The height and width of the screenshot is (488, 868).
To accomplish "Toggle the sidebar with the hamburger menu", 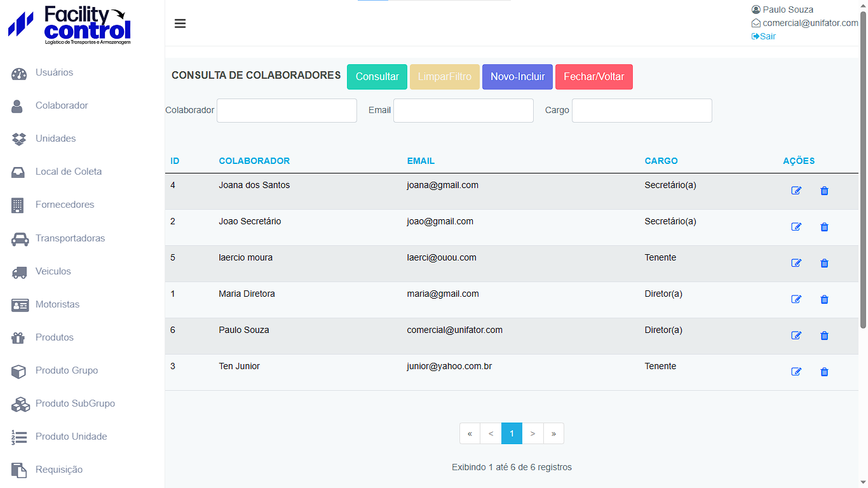I will (x=180, y=24).
